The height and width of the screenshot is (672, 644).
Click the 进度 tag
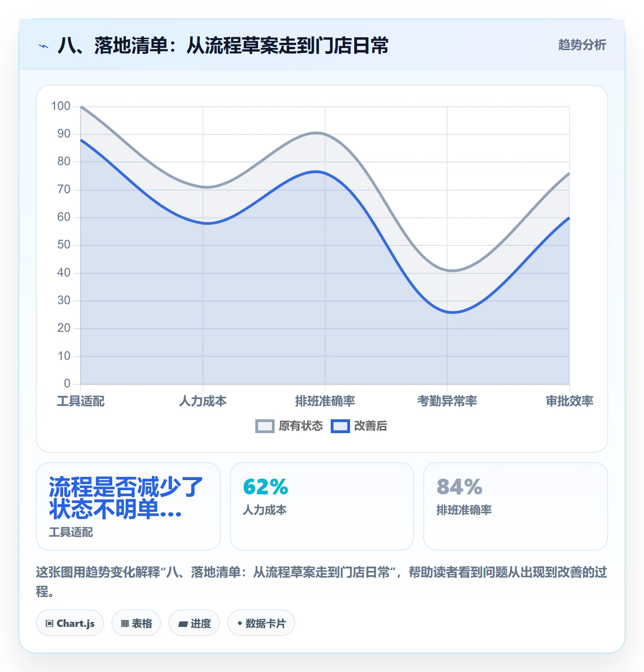tap(194, 623)
